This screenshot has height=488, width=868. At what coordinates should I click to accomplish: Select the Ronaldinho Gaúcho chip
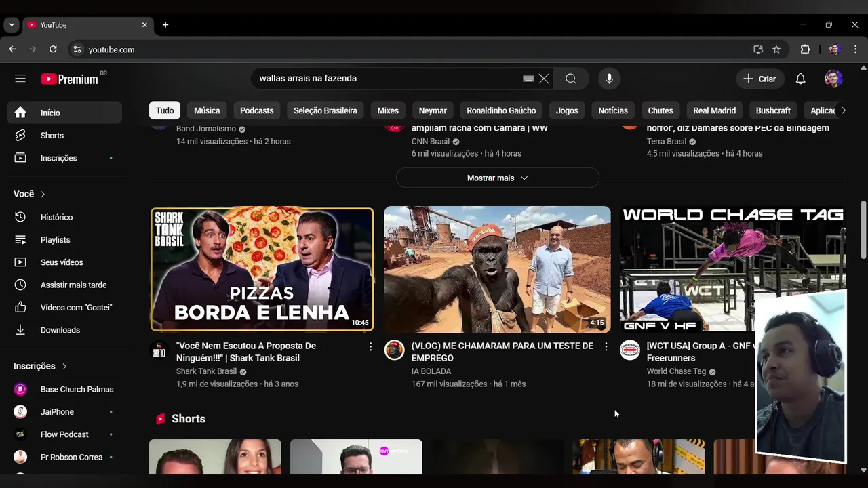click(501, 110)
